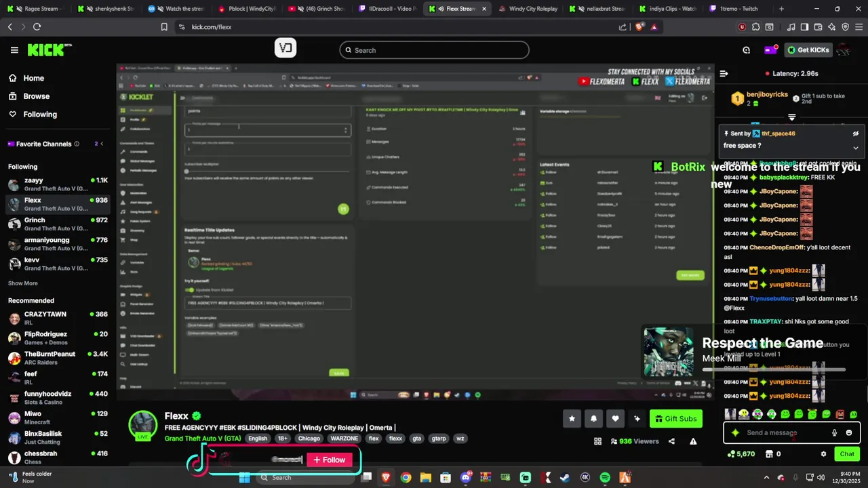The image size is (868, 488).
Task: Open funnyhoodvidz recommended channel
Action: pos(58,398)
